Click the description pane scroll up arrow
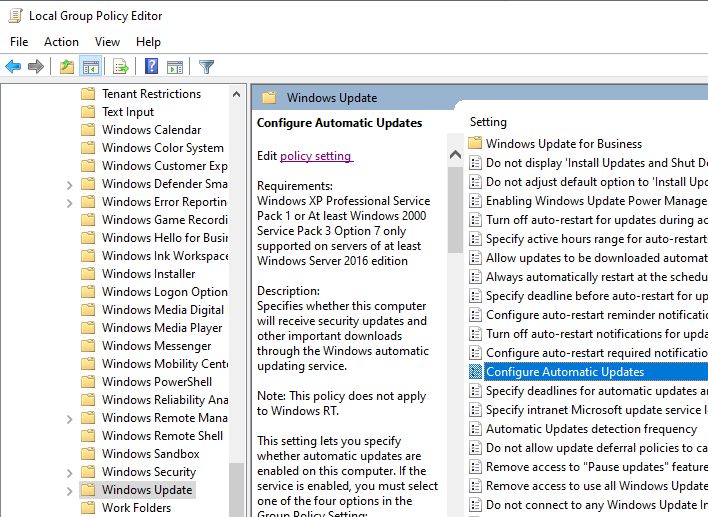The width and height of the screenshot is (708, 517). point(455,155)
